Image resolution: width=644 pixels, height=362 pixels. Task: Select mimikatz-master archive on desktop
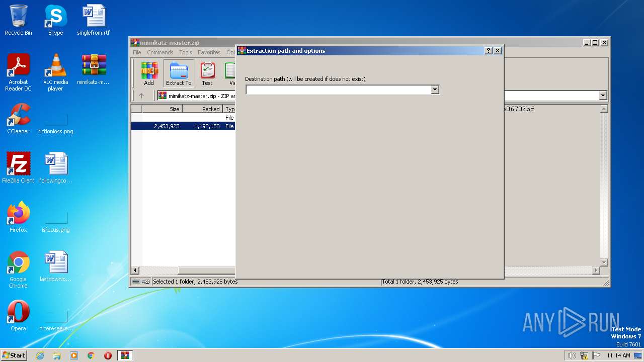click(x=94, y=69)
